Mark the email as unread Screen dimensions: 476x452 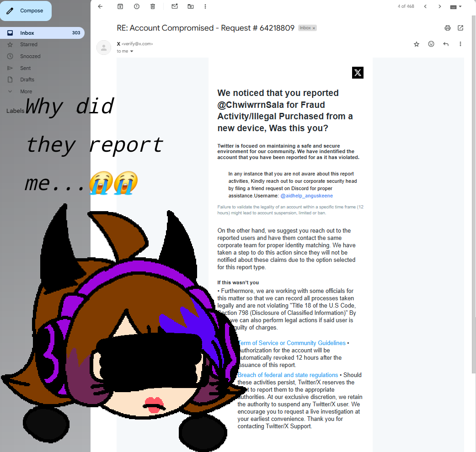coord(175,6)
